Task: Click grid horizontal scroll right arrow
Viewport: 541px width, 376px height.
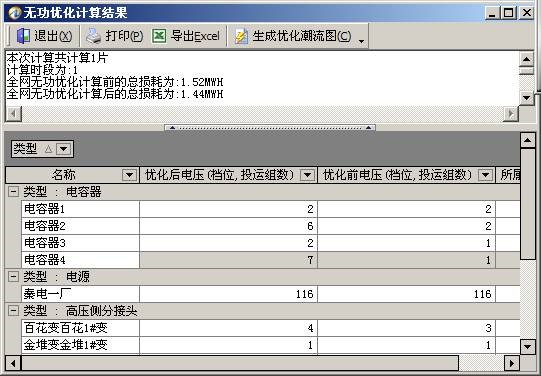Action: pyautogui.click(x=512, y=363)
